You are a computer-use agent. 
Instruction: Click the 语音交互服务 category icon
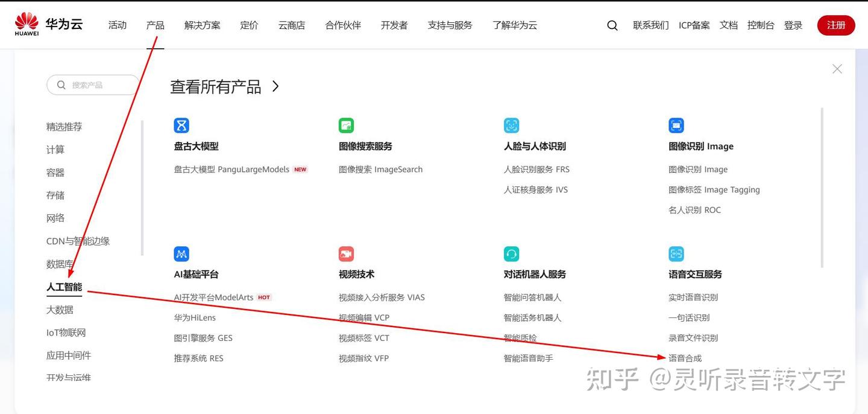click(x=676, y=253)
